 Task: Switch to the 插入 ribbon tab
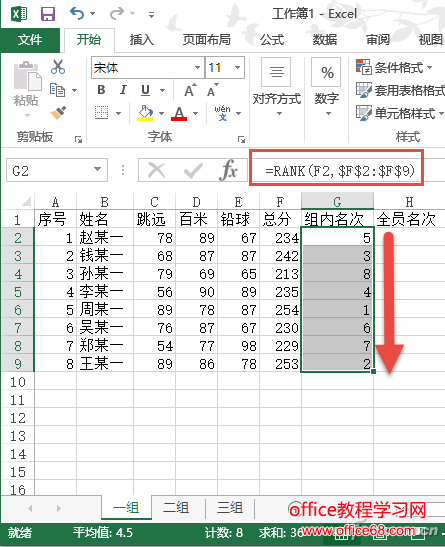click(x=142, y=39)
